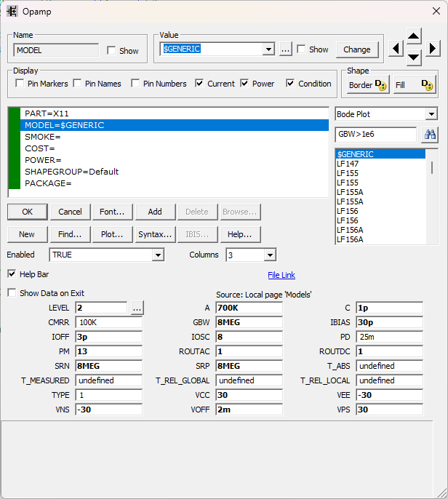Click the GBW>1e6 search field
The height and width of the screenshot is (499, 448).
click(x=376, y=135)
